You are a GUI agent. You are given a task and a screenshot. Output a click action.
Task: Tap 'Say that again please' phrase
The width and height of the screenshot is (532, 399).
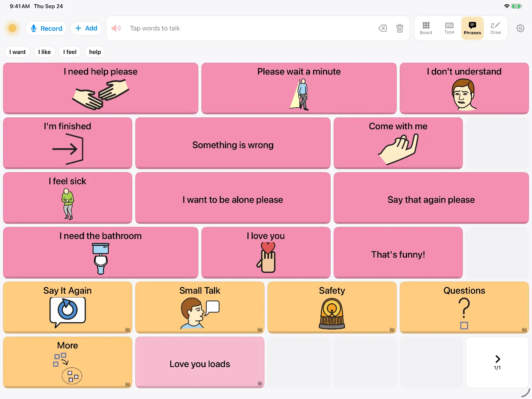pyautogui.click(x=431, y=198)
